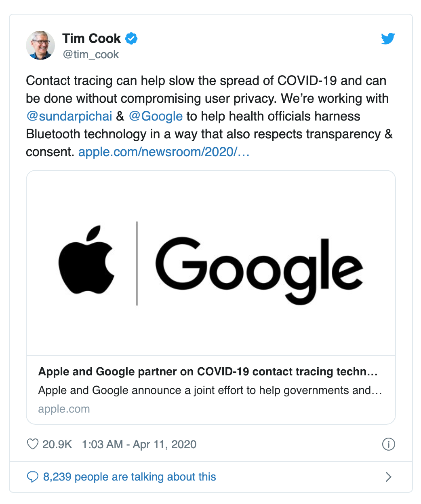
Task: Follow the apple.com/newsroom/2020 link
Action: tap(164, 152)
